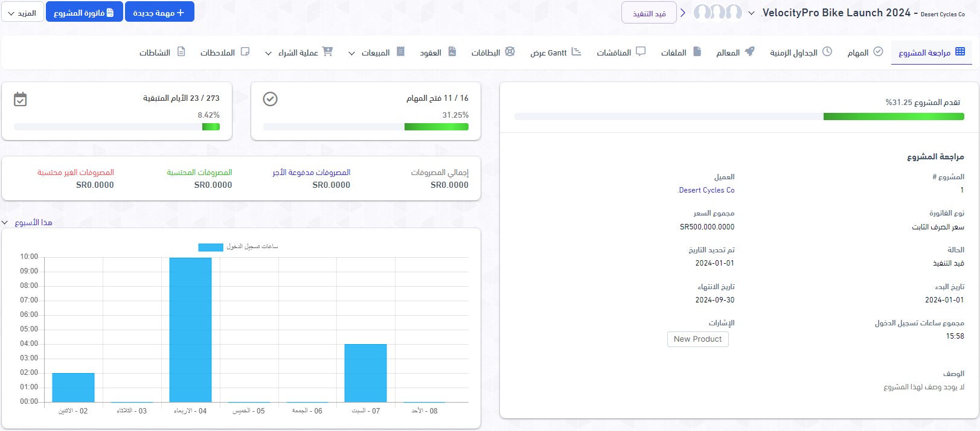Click the milestones rocket icon
Image resolution: width=980 pixels, height=431 pixels.
749,52
